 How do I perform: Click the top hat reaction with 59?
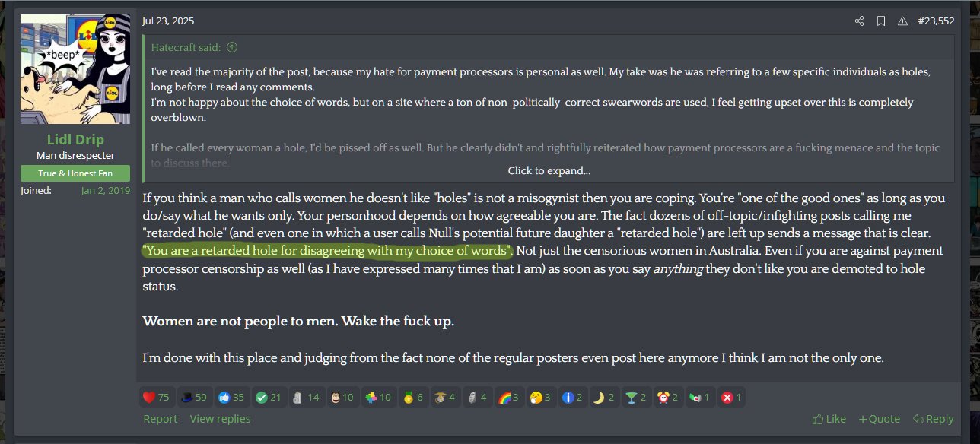193,397
